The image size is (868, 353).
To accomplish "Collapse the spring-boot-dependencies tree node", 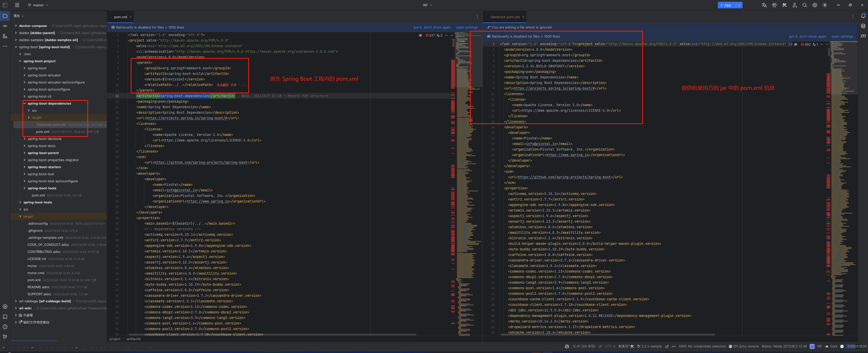I will pyautogui.click(x=25, y=103).
